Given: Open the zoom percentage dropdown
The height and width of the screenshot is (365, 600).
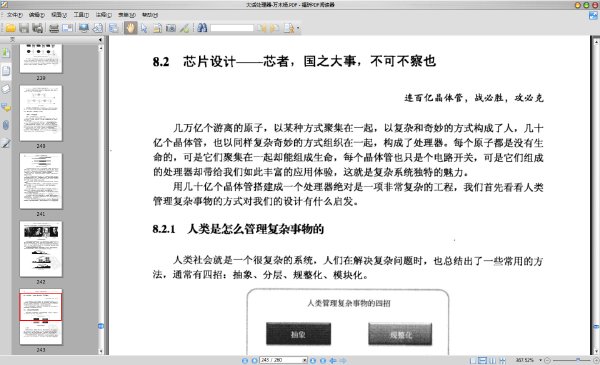Looking at the screenshot, I should 541,360.
